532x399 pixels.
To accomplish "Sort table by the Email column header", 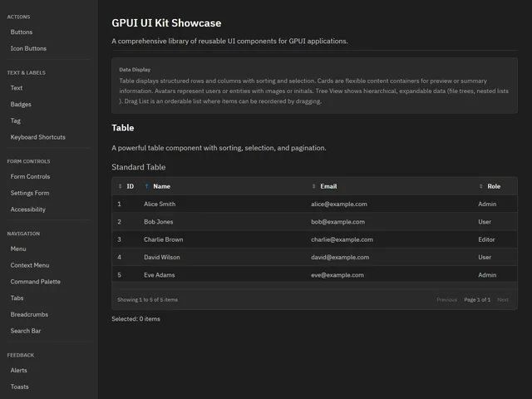I will point(329,186).
